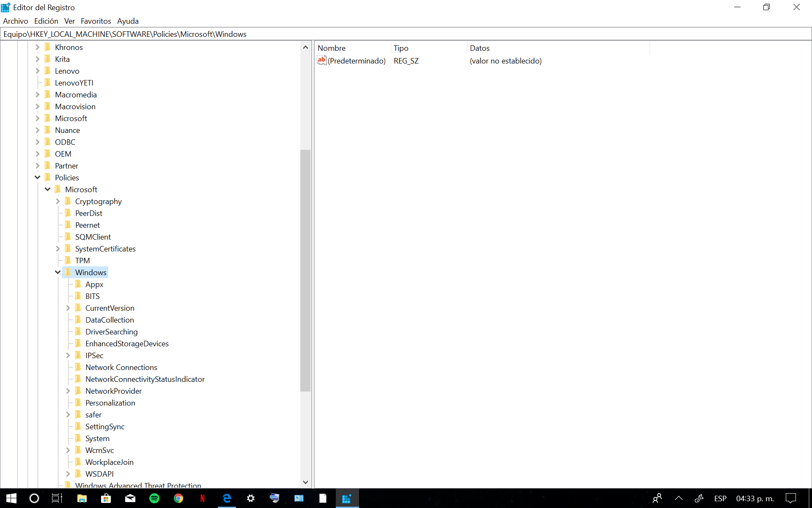Collapse the Windows key
The height and width of the screenshot is (508, 812).
tap(58, 272)
